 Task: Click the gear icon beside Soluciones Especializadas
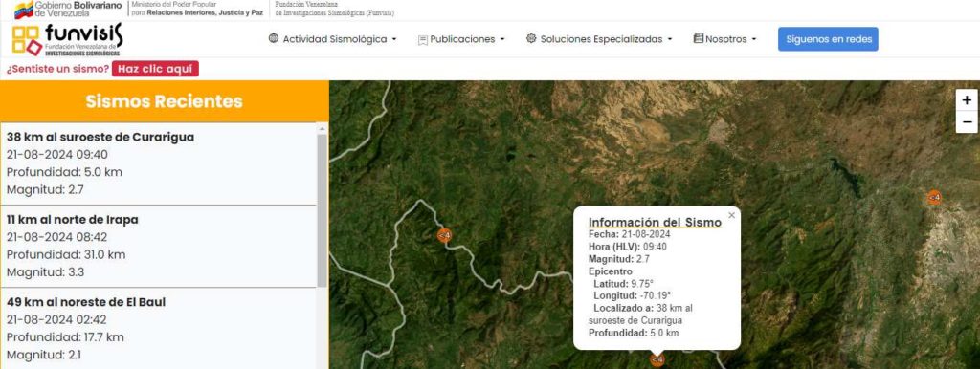[531, 38]
